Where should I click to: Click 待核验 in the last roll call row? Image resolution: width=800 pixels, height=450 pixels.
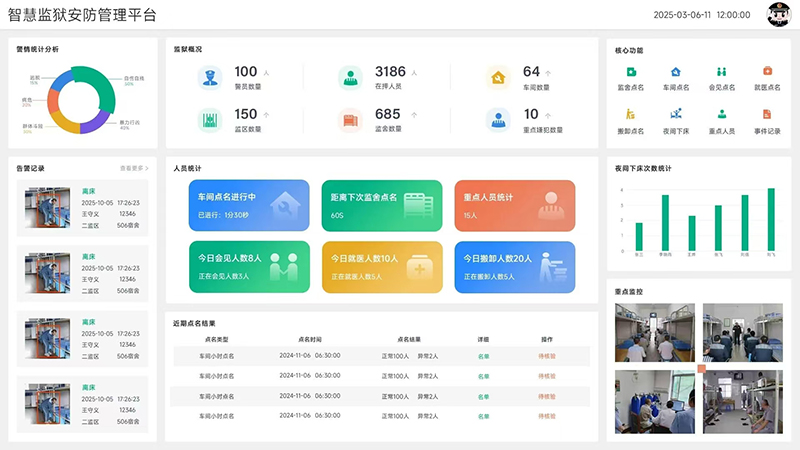point(547,412)
